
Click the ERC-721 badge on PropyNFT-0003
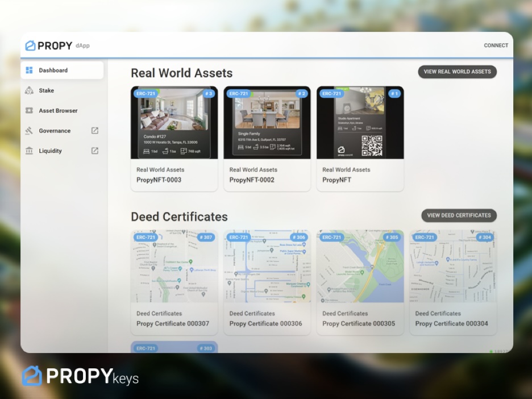147,93
